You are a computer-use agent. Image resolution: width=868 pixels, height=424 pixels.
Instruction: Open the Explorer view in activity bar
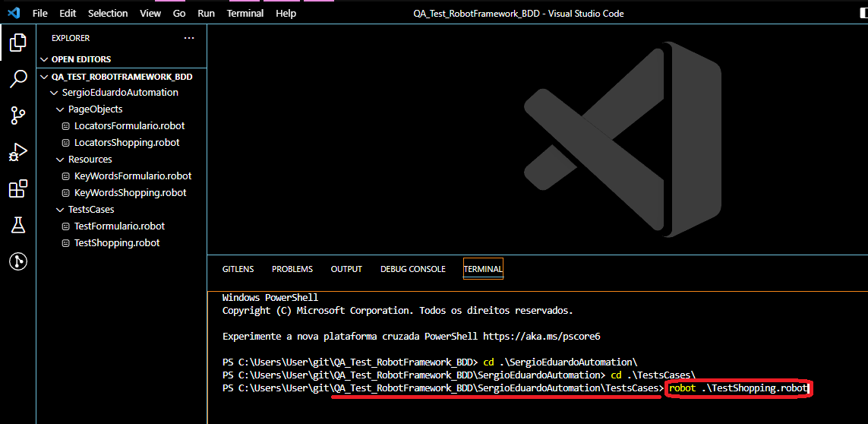coord(18,44)
